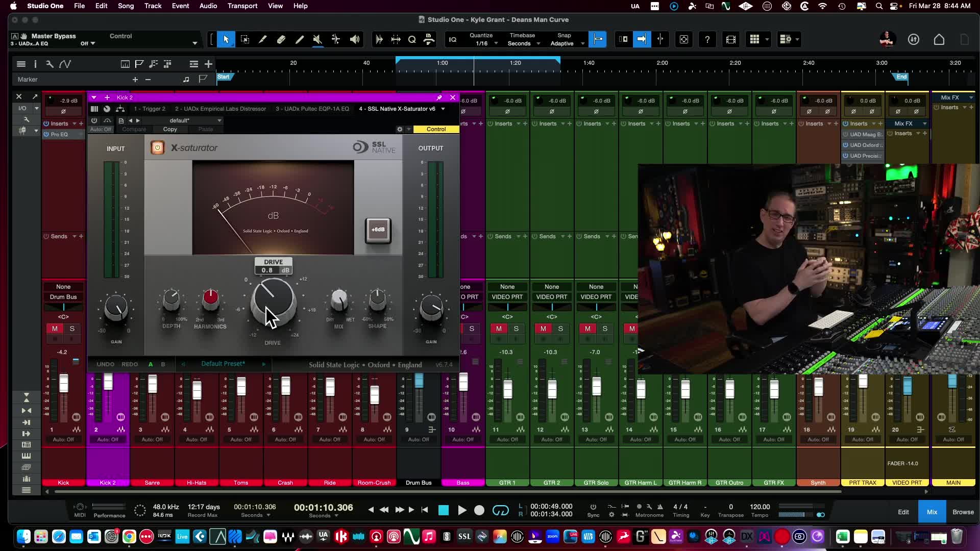Solo the Kick channel
980x551 pixels.
72,329
